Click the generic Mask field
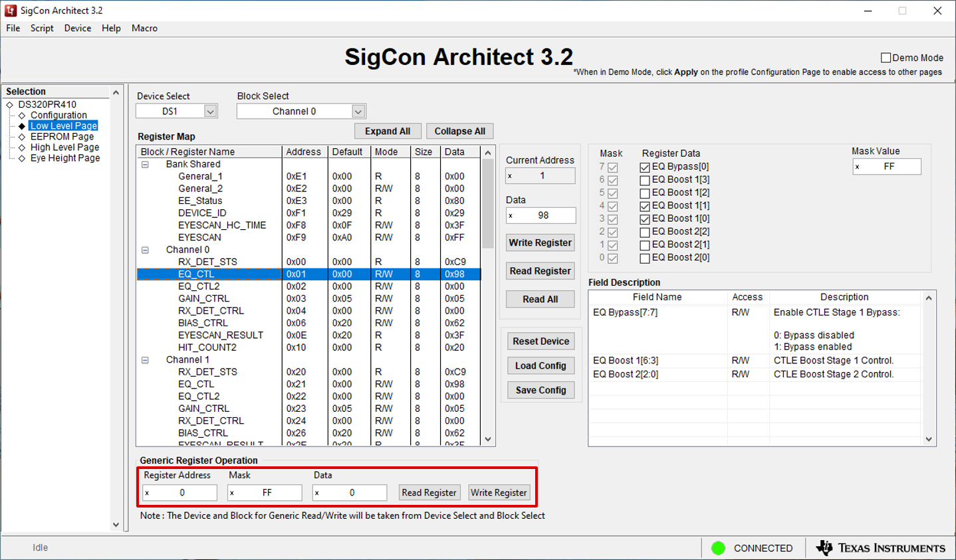The image size is (956, 560). click(x=265, y=493)
